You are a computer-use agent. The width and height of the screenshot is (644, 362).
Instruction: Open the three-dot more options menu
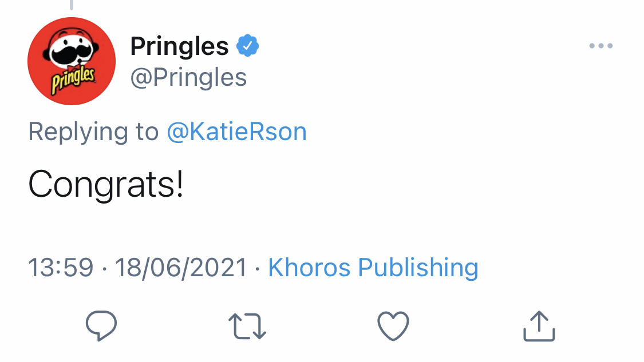tap(601, 46)
